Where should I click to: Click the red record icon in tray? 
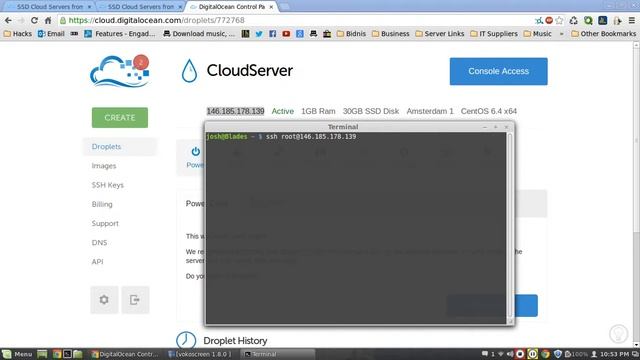tap(520, 354)
